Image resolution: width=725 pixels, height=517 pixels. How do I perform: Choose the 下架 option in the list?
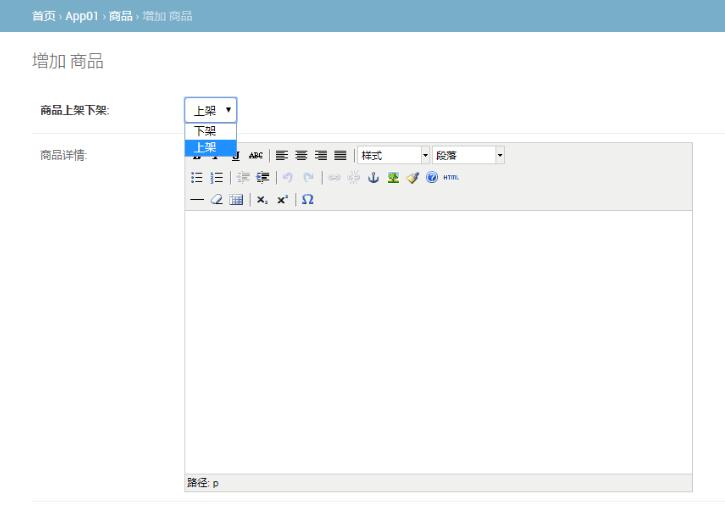[210, 131]
